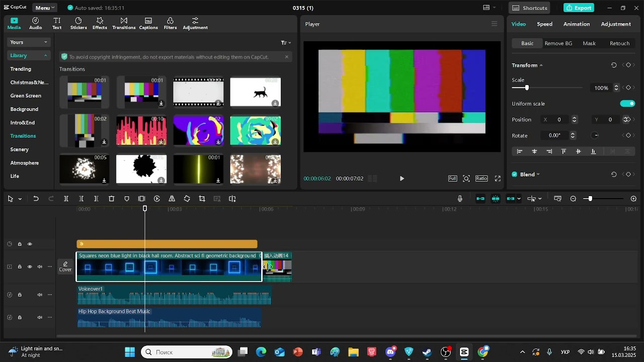Expand the Yours media dropdown
Image resolution: width=644 pixels, height=362 pixels.
[x=29, y=42]
